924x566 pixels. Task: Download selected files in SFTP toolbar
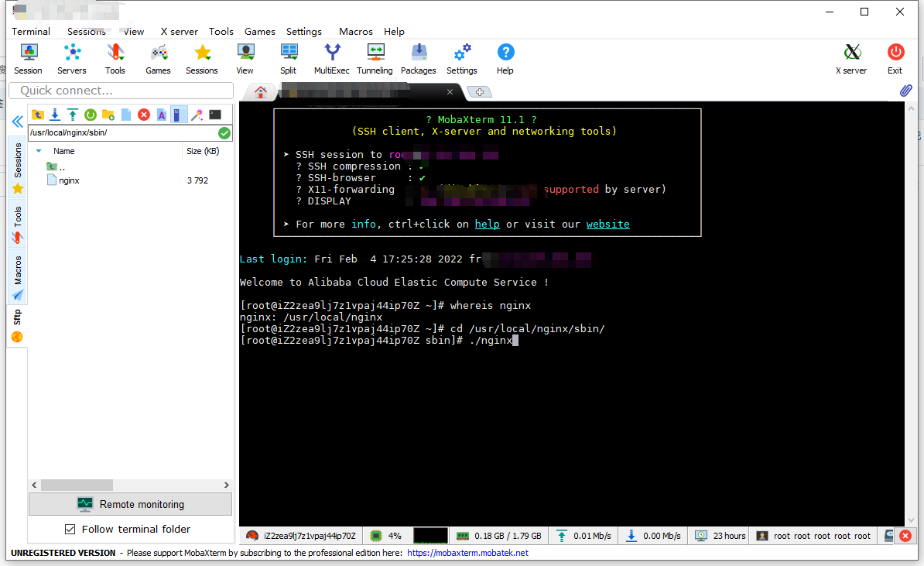[55, 115]
